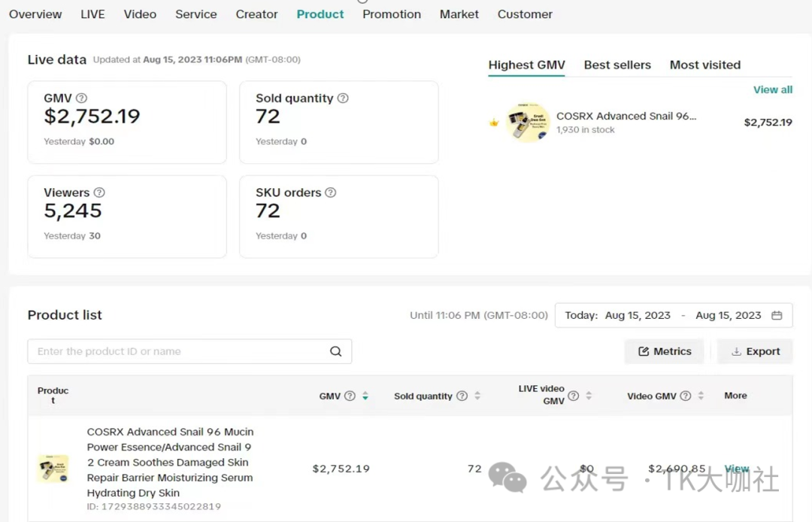Click the Export button
The image size is (812, 522).
(755, 351)
